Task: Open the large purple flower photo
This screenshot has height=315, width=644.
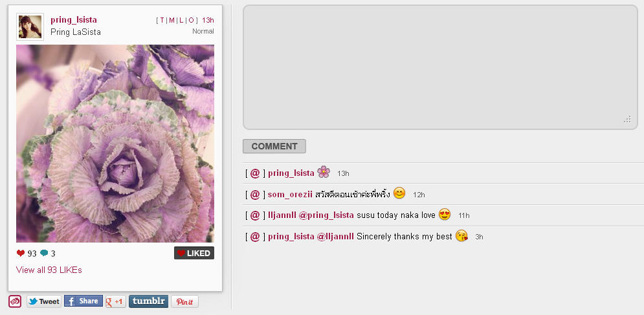Action: [115, 144]
